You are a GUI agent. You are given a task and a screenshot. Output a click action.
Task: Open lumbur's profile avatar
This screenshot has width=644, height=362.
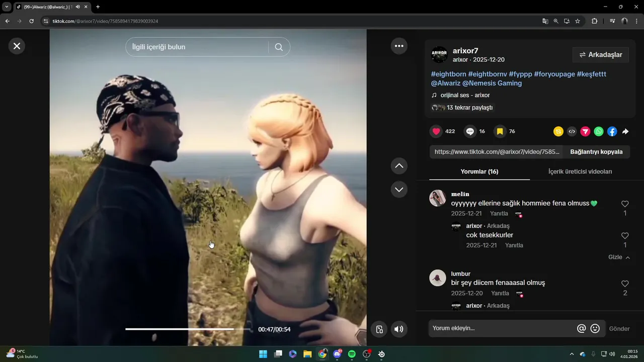pos(438,278)
